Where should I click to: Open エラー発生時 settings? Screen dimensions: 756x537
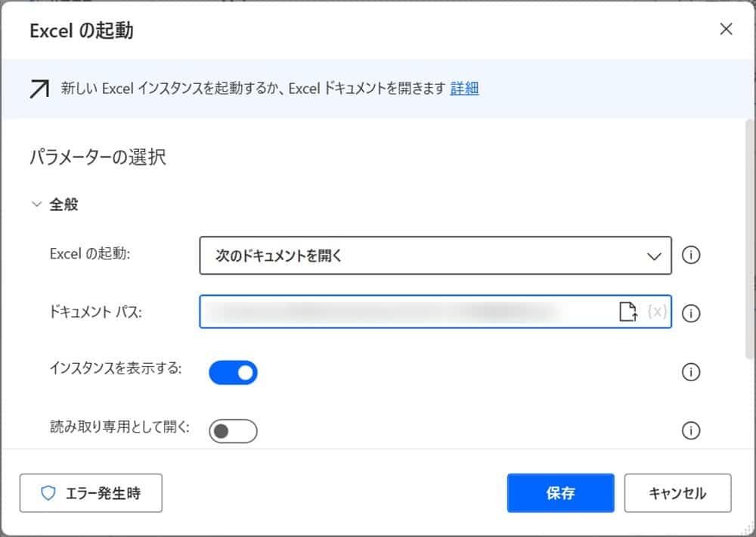tap(91, 493)
